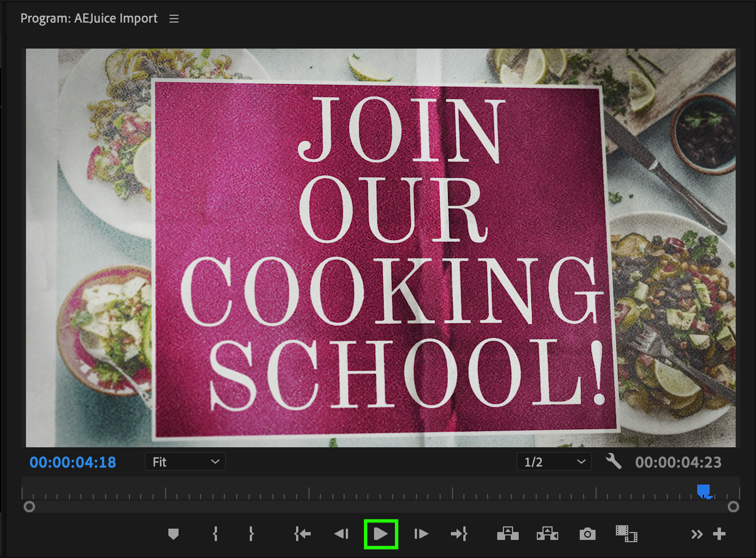The image size is (756, 558).
Task: Click the Extract button
Action: [547, 534]
